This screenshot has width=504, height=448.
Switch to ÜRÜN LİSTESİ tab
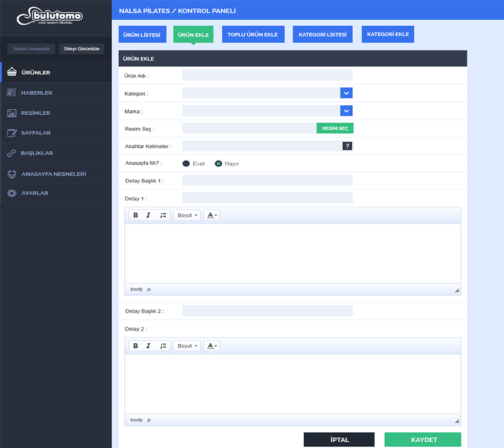142,34
